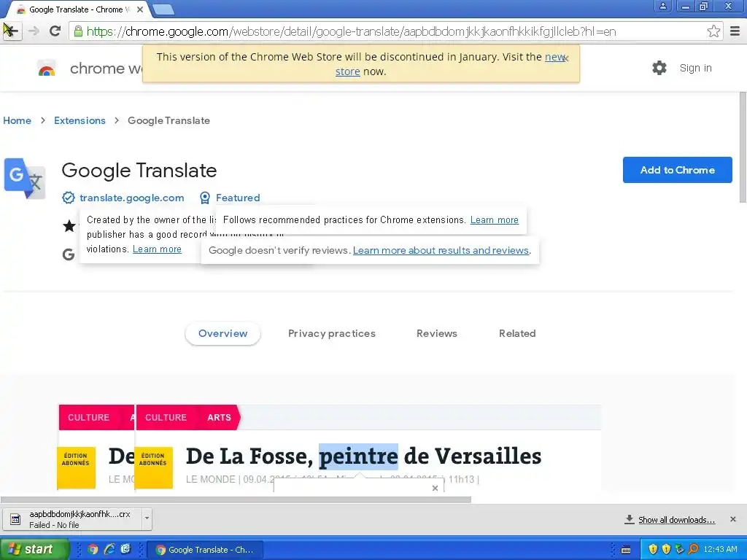The width and height of the screenshot is (747, 560).
Task: Click the 'Failed - No file' download status
Action: [54, 525]
